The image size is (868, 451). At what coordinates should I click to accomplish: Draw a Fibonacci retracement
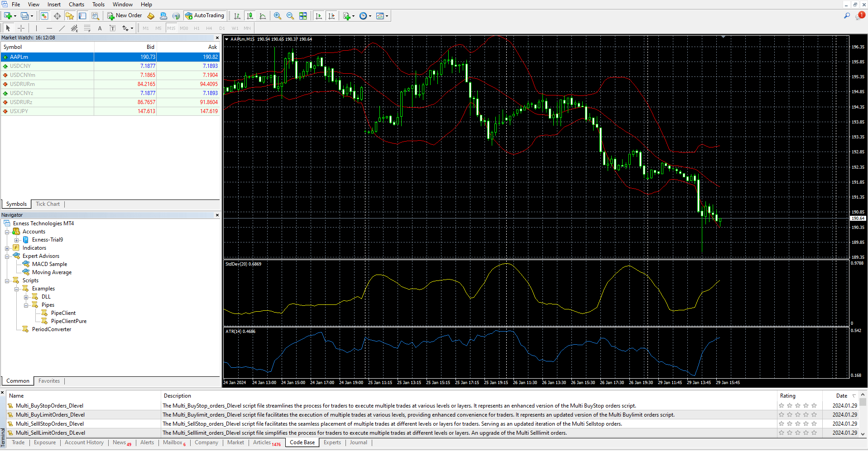click(x=87, y=28)
